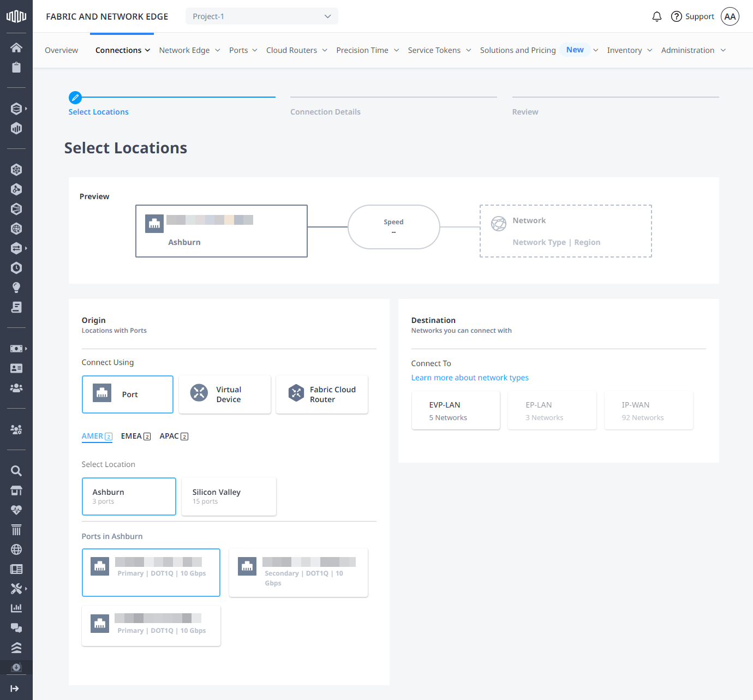Click the Connection Details step label
The width and height of the screenshot is (753, 700).
[325, 112]
